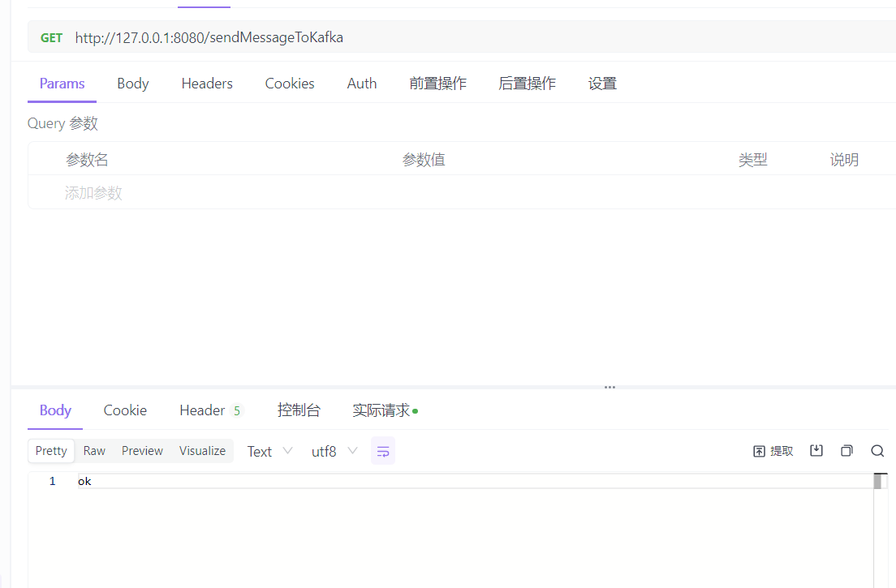The width and height of the screenshot is (896, 588).
Task: Click the 提取 extract icon button
Action: (773, 451)
